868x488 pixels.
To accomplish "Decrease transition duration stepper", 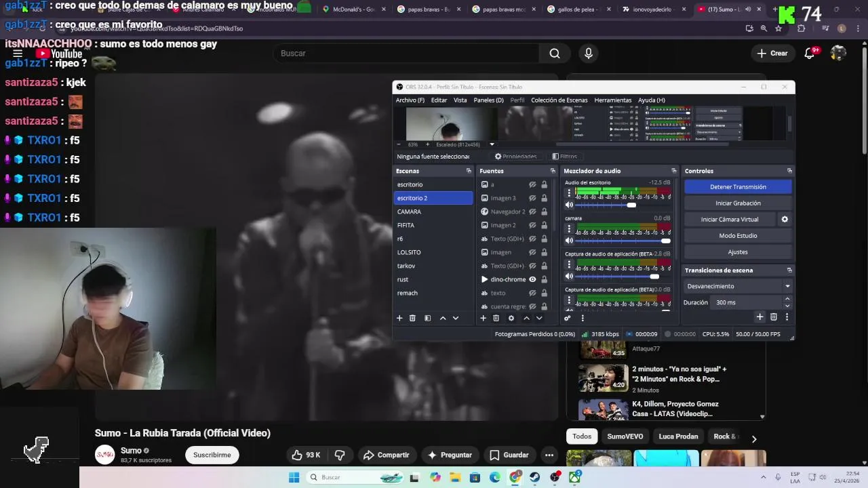I will (787, 306).
